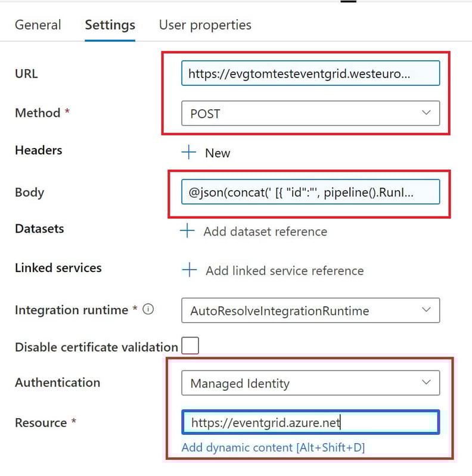Screen dimensions: 472x476
Task: Click into the Body expression field
Action: pos(310,192)
